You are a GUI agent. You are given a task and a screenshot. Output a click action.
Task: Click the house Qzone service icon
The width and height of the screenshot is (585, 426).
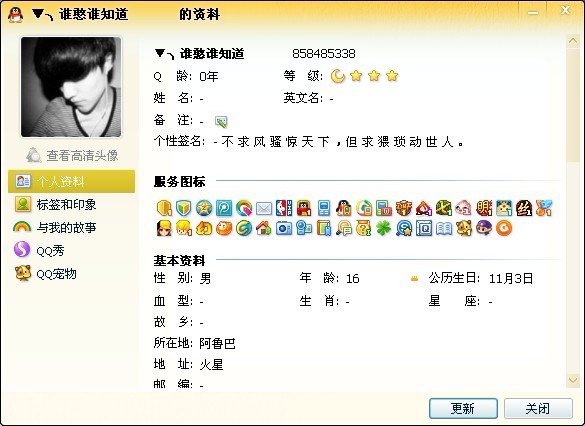coord(263,228)
